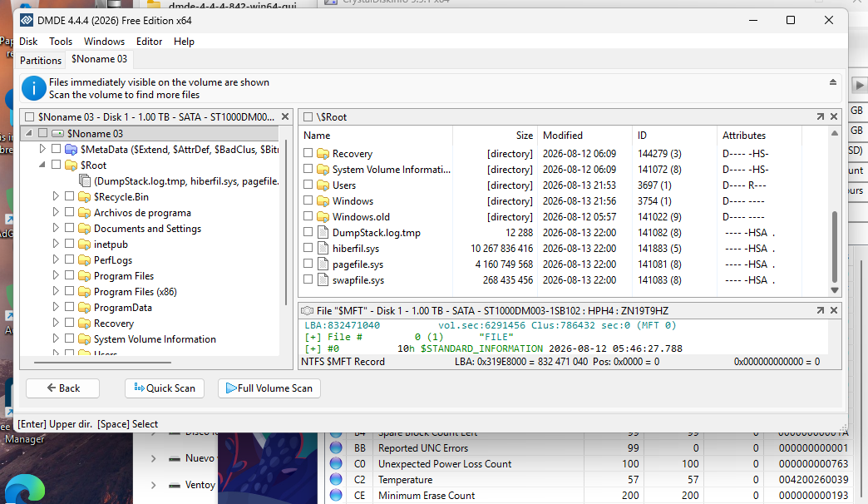Click the Ventoy drive icon in background window
The image size is (868, 504).
tap(175, 485)
